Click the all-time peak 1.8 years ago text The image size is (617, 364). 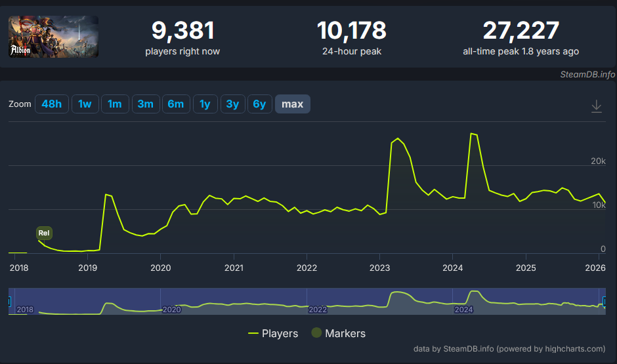click(521, 52)
